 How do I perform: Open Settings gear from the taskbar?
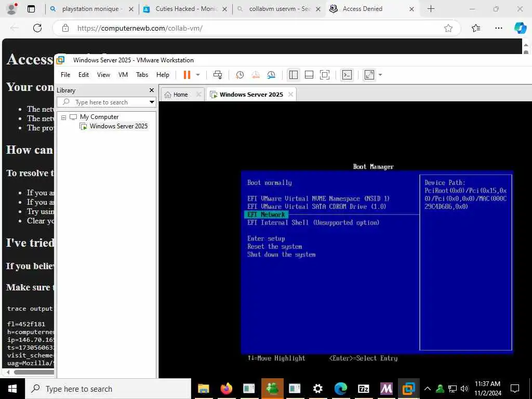(318, 389)
